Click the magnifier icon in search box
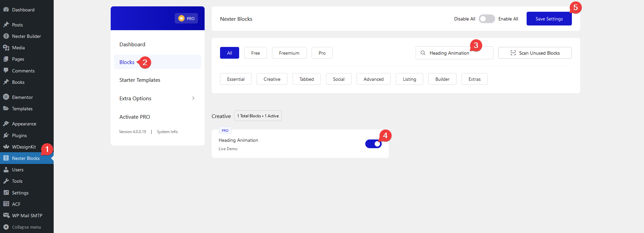Viewport: 644px width, 233px height. [423, 53]
